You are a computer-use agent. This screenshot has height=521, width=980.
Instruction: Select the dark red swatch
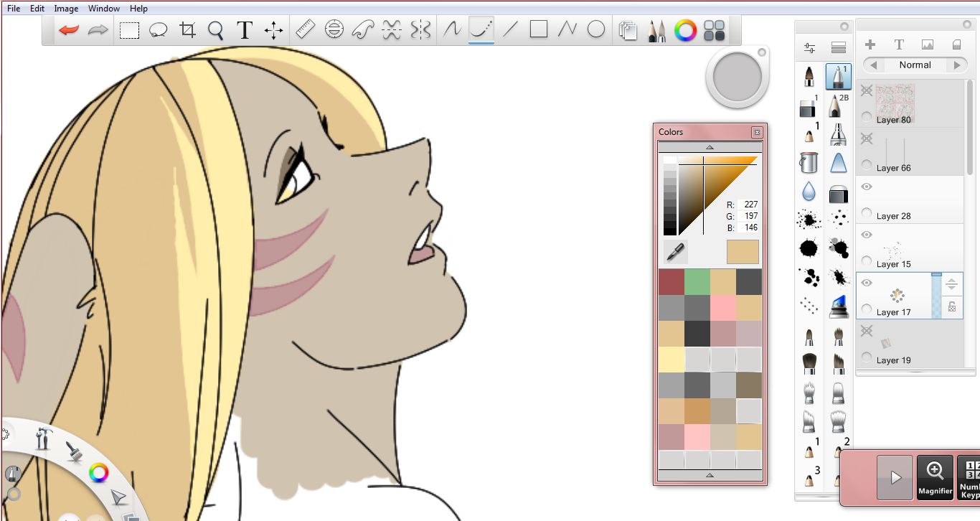coord(671,282)
